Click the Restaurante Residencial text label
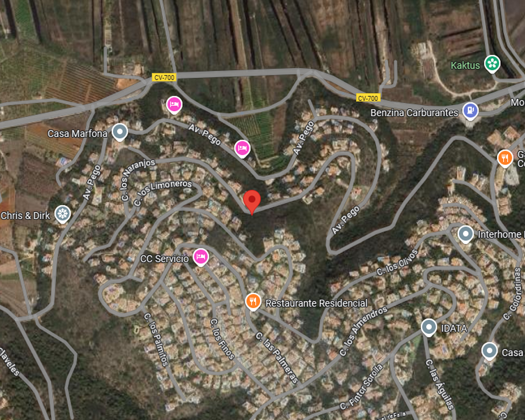 coord(317,303)
